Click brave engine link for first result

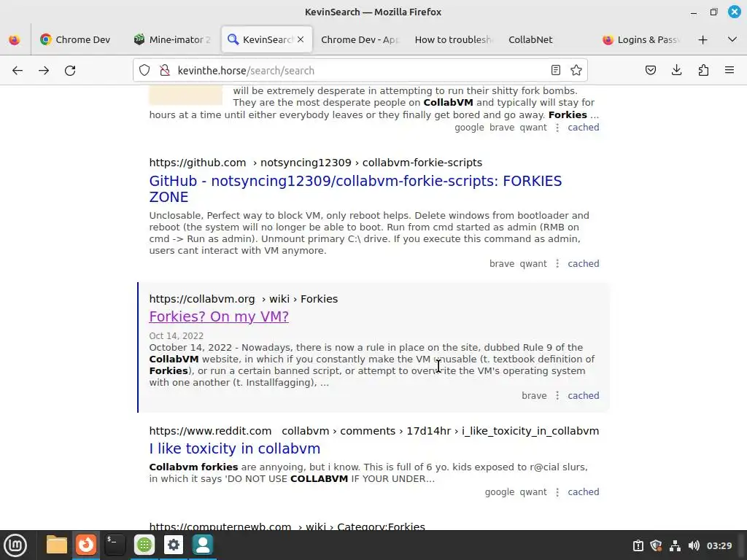(502, 127)
